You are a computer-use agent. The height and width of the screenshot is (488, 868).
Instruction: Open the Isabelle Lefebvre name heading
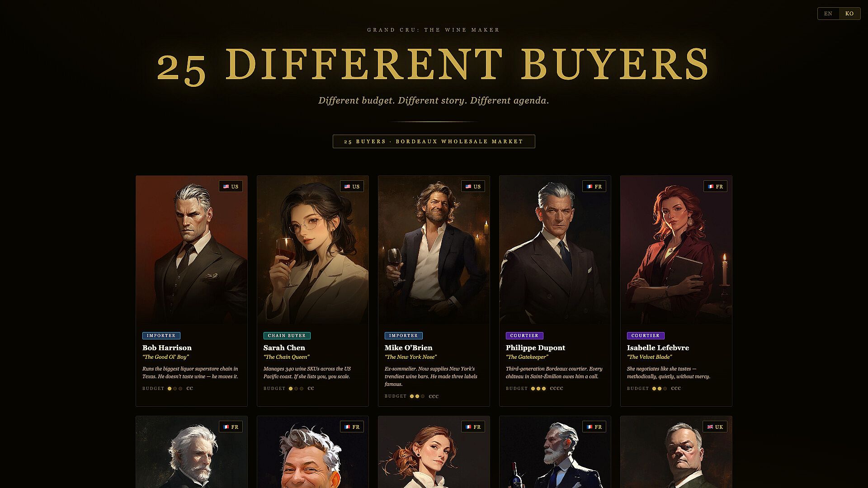[658, 348]
